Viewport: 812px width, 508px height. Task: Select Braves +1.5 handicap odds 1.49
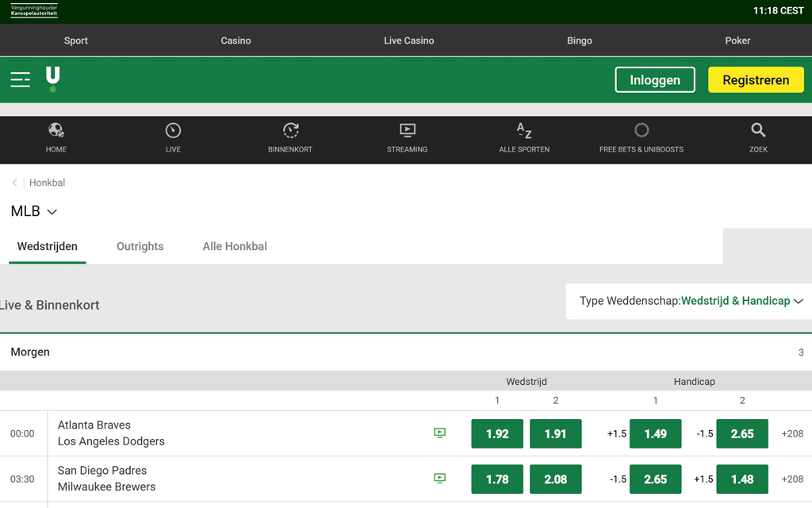[x=656, y=434]
